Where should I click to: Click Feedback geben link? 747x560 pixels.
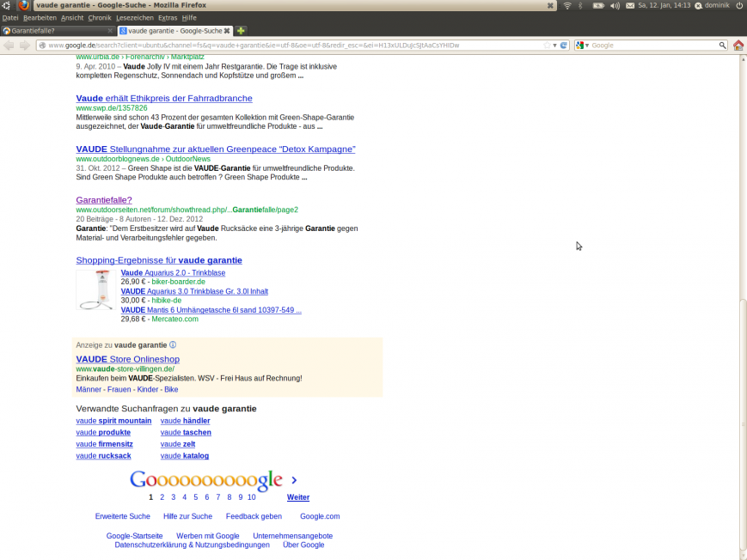pyautogui.click(x=254, y=516)
